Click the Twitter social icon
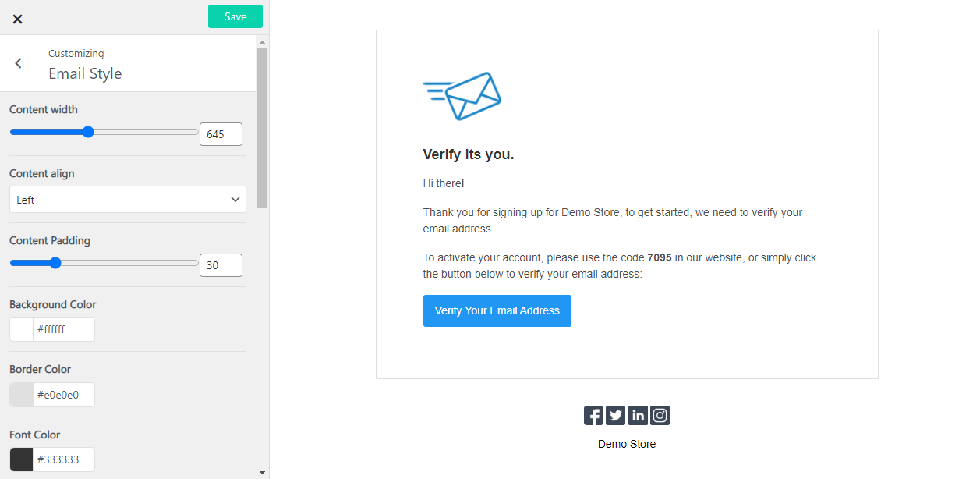 coord(615,415)
